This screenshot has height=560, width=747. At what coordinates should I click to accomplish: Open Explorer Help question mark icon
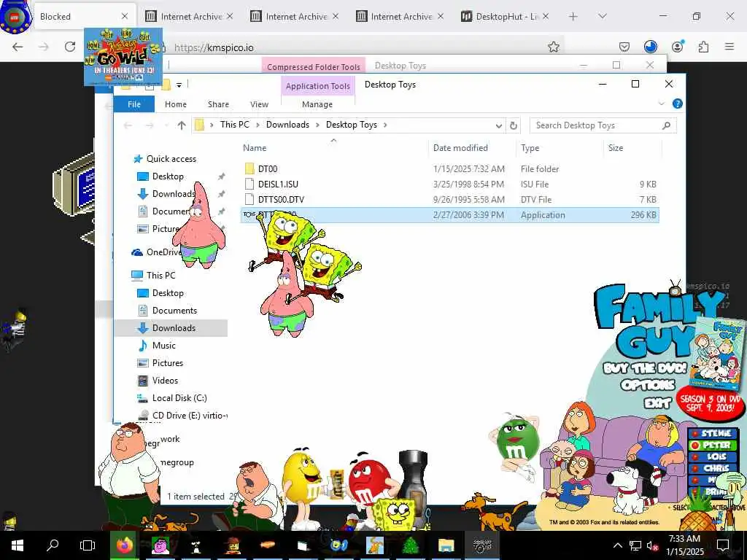[677, 104]
